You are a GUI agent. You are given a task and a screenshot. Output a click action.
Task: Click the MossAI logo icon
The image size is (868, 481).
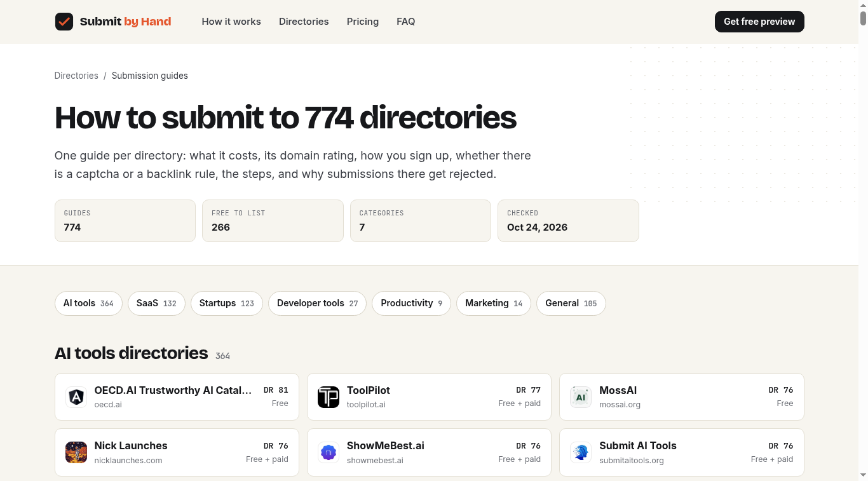581,397
